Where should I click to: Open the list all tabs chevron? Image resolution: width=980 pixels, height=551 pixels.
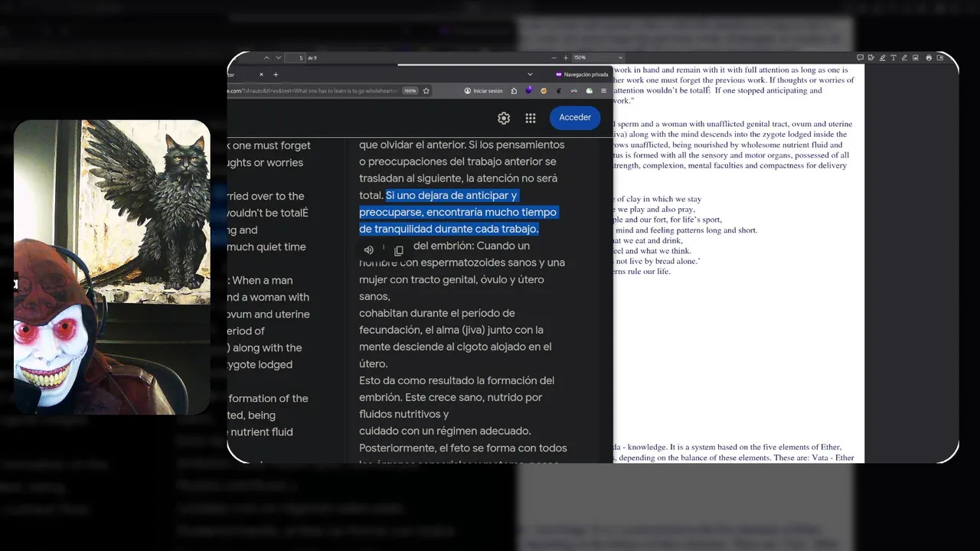[x=530, y=74]
